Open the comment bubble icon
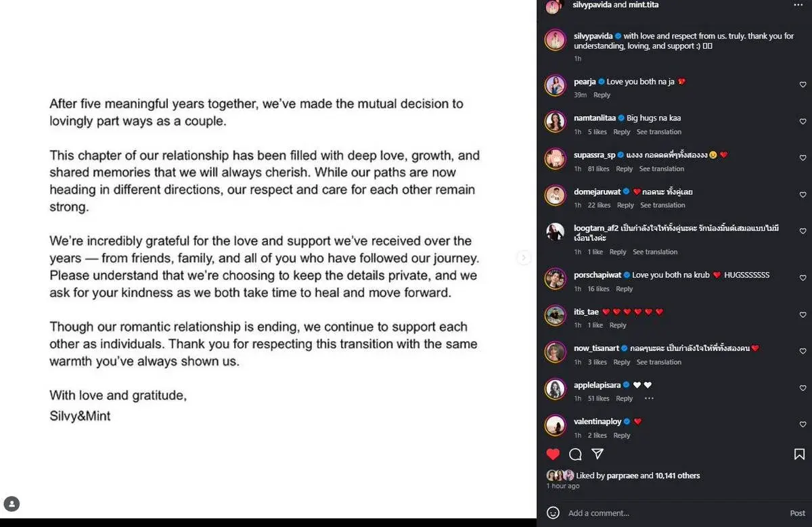Screen dimensions: 812x527 click(x=575, y=454)
